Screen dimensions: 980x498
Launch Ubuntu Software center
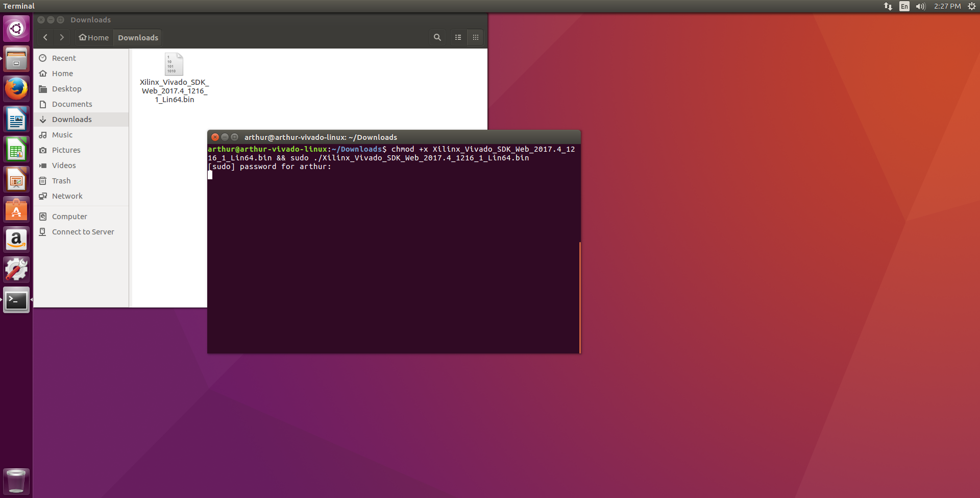coord(16,209)
